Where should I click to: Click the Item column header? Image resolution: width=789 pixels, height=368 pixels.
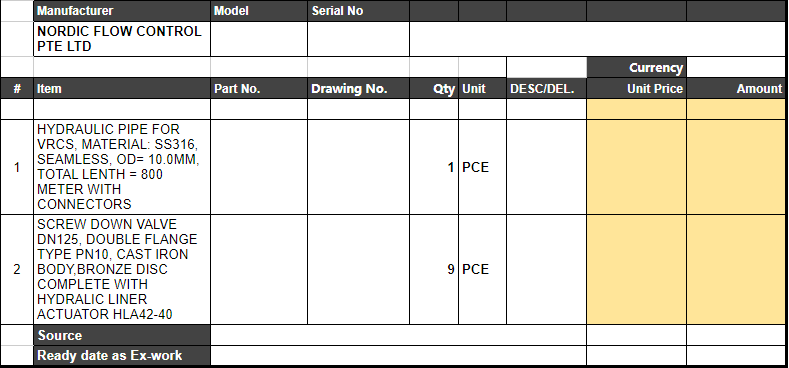pos(122,89)
